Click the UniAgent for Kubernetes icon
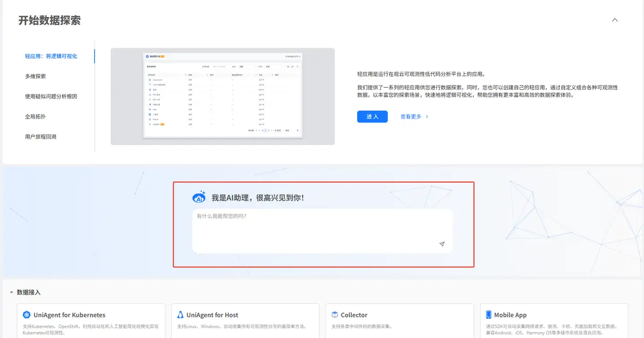 [27, 315]
